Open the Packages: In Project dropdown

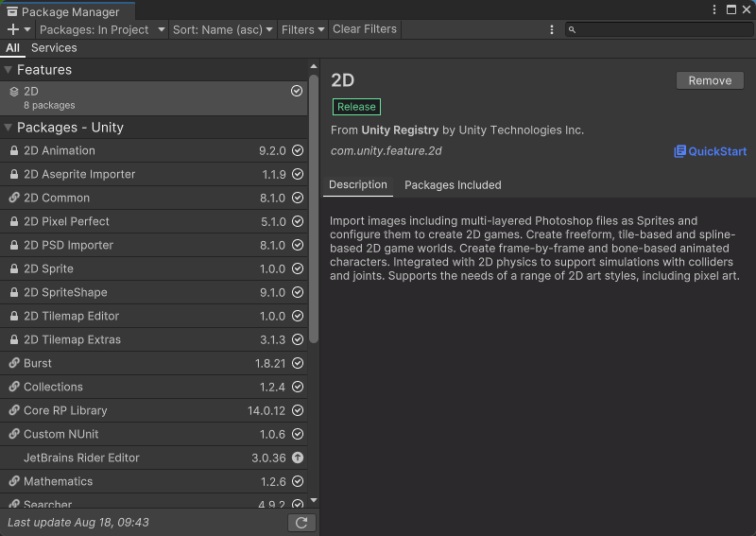point(102,29)
